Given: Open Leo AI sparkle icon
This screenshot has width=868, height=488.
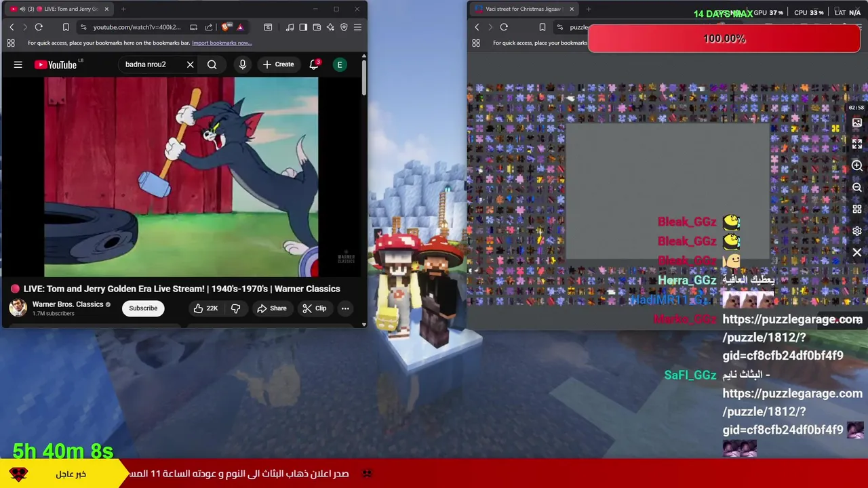Looking at the screenshot, I should click(x=330, y=27).
